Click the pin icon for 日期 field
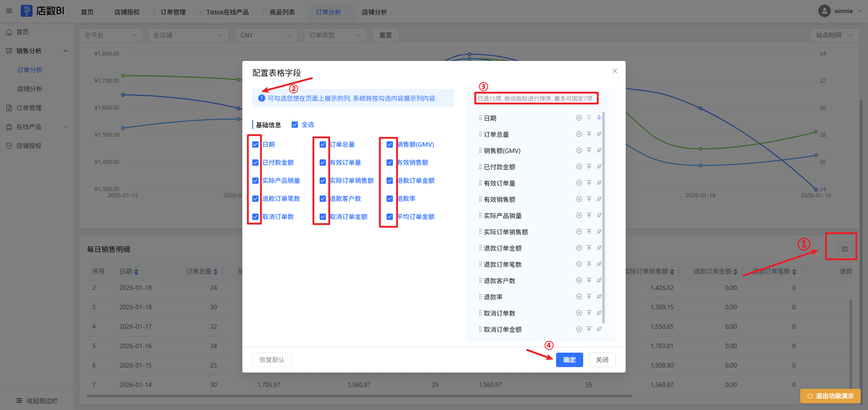868x410 pixels. click(599, 118)
